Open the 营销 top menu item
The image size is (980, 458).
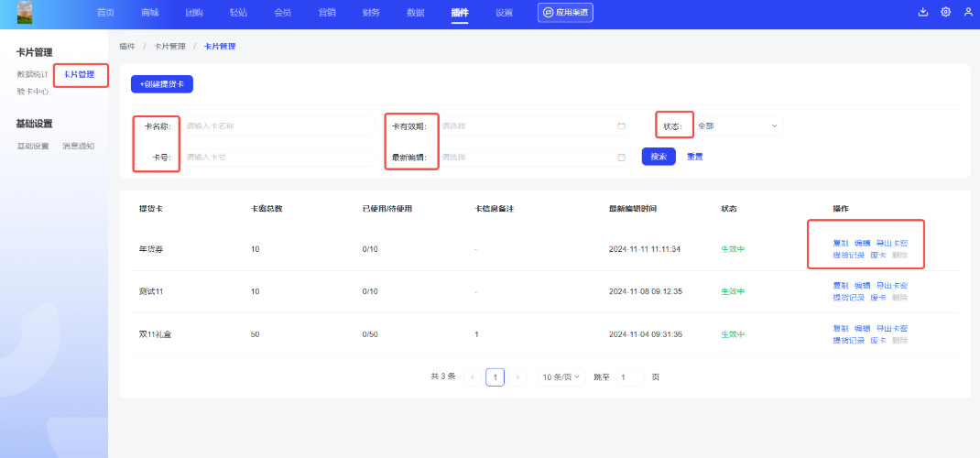click(326, 13)
